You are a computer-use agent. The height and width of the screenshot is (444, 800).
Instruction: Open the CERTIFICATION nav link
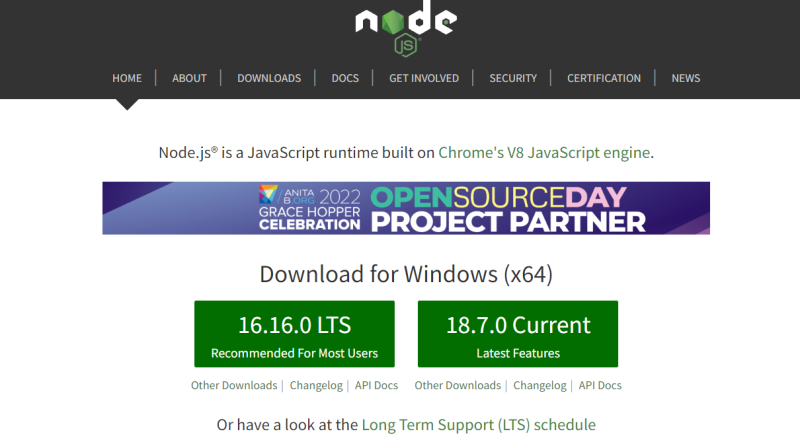point(604,78)
